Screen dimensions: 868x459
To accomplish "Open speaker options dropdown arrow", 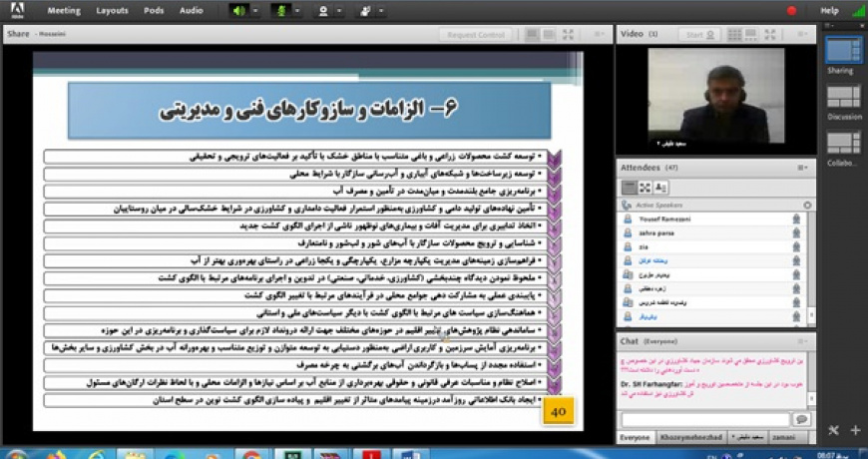I will 255,11.
